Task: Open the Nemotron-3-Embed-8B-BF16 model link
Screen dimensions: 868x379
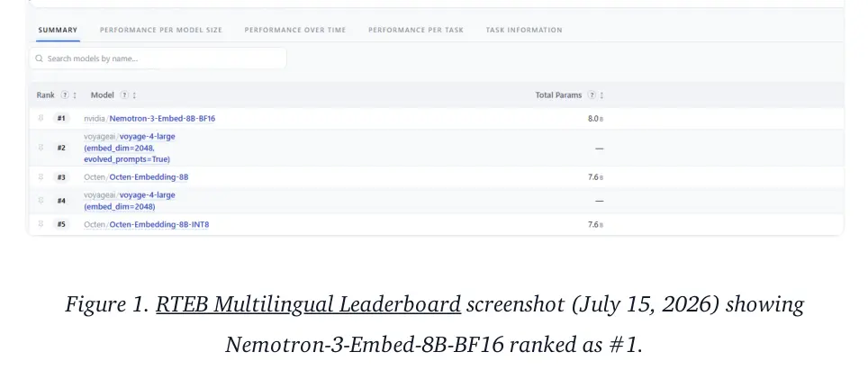Action: click(162, 119)
